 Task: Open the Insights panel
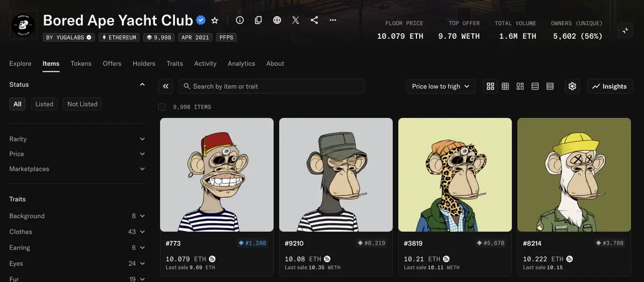[x=610, y=86]
